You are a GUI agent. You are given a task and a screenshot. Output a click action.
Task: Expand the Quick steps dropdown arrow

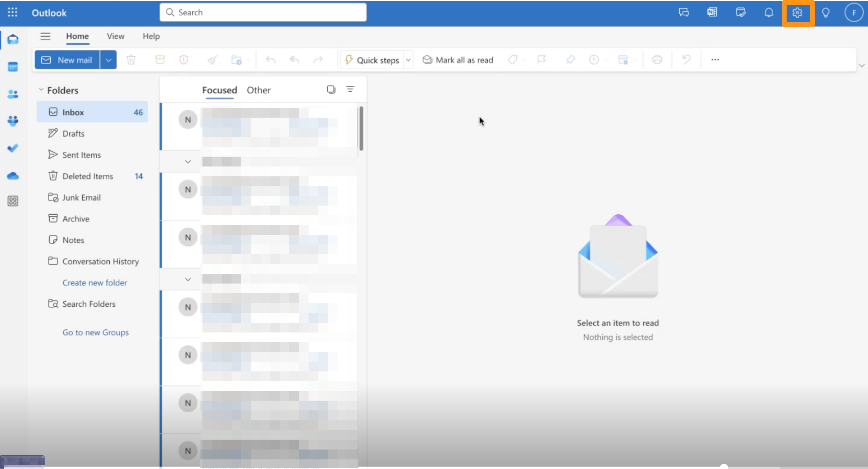click(408, 60)
